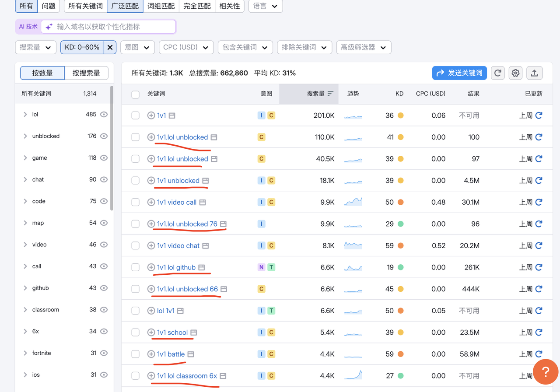Open the orange help question mark
Image resolution: width=560 pixels, height=392 pixels.
[x=545, y=372]
